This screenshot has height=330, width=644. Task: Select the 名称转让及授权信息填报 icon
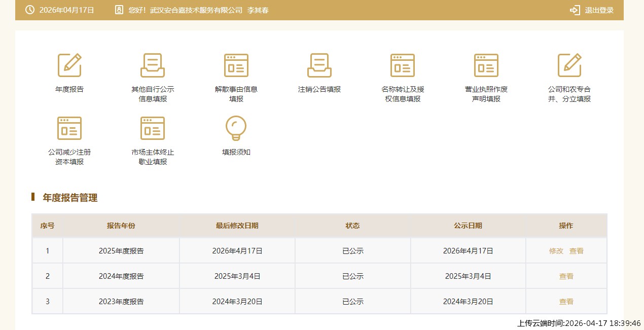pos(403,65)
